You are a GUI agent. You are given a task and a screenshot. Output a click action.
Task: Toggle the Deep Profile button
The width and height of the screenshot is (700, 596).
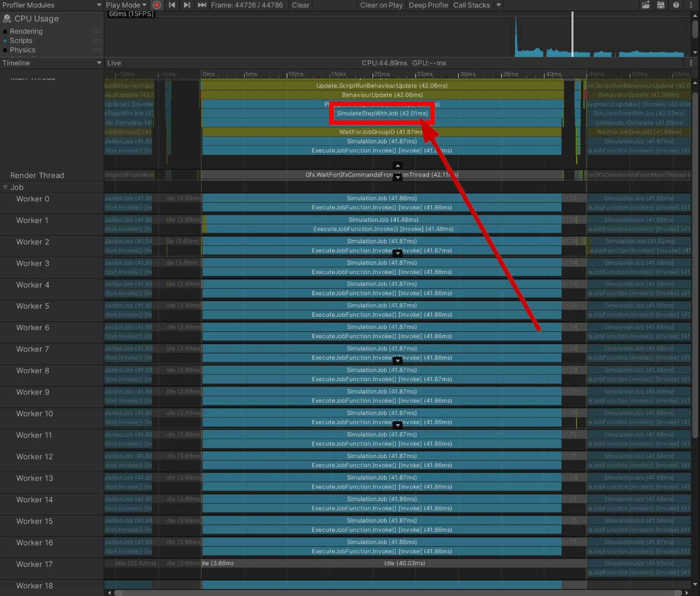tap(428, 5)
